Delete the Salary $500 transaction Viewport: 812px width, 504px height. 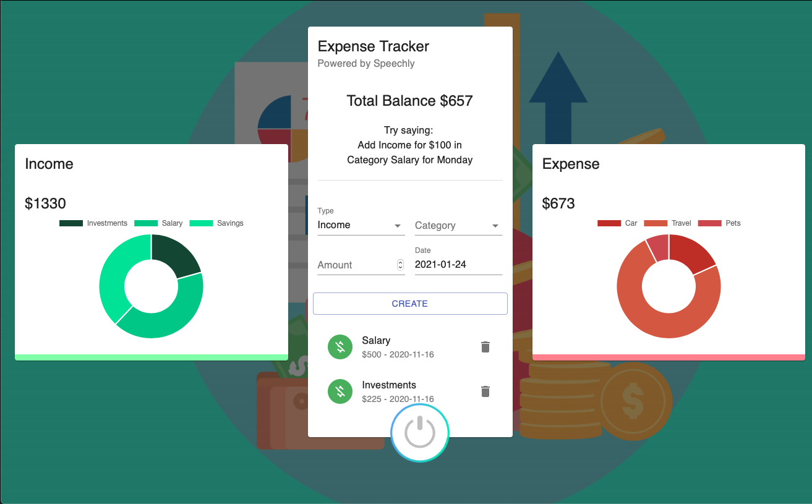click(485, 347)
